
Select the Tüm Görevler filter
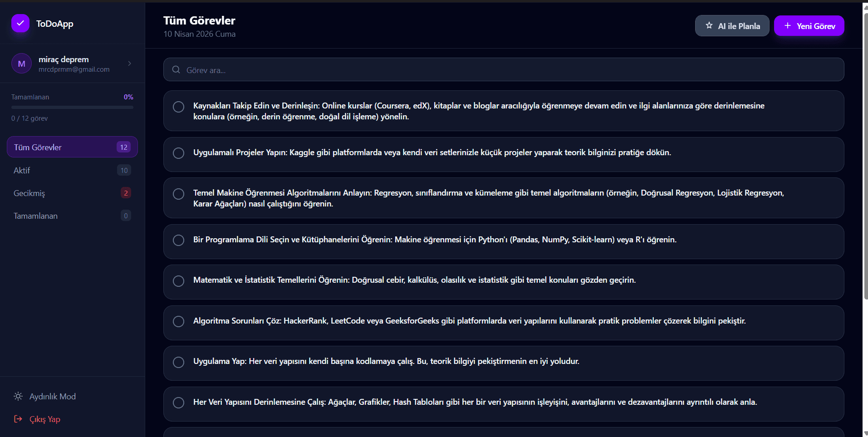72,147
